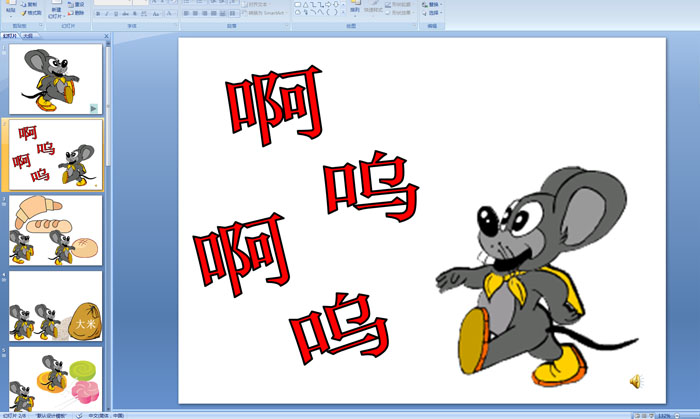Image resolution: width=700 pixels, height=419 pixels.
Task: Switch to Slide Sorter view
Action: (x=644, y=416)
